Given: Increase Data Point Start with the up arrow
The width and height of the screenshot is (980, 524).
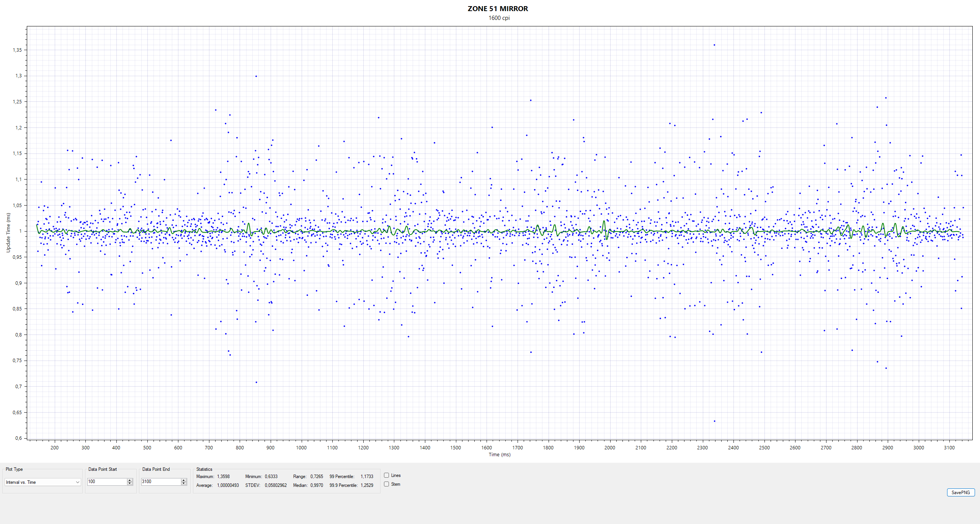Looking at the screenshot, I should [130, 480].
